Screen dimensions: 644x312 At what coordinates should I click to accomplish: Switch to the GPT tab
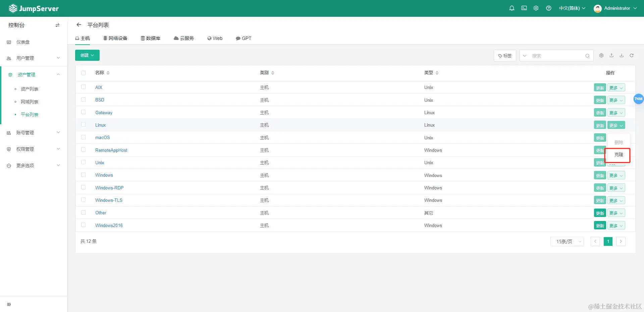click(244, 38)
